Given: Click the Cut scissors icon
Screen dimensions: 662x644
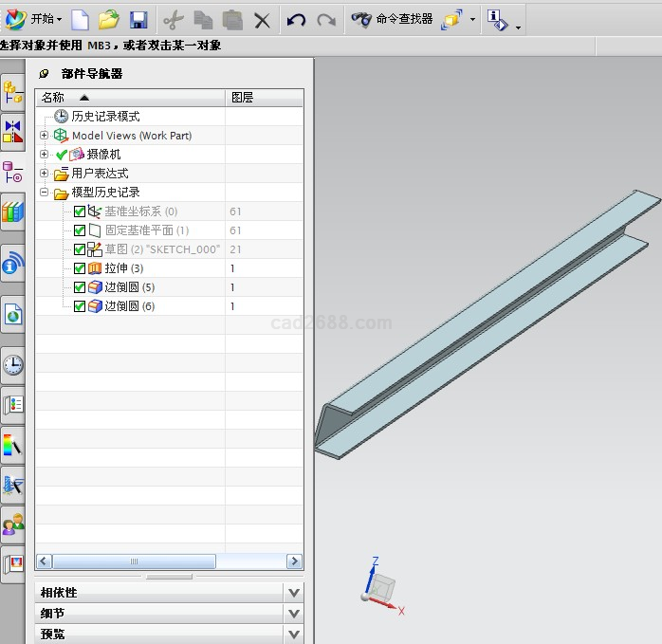Looking at the screenshot, I should click(173, 19).
